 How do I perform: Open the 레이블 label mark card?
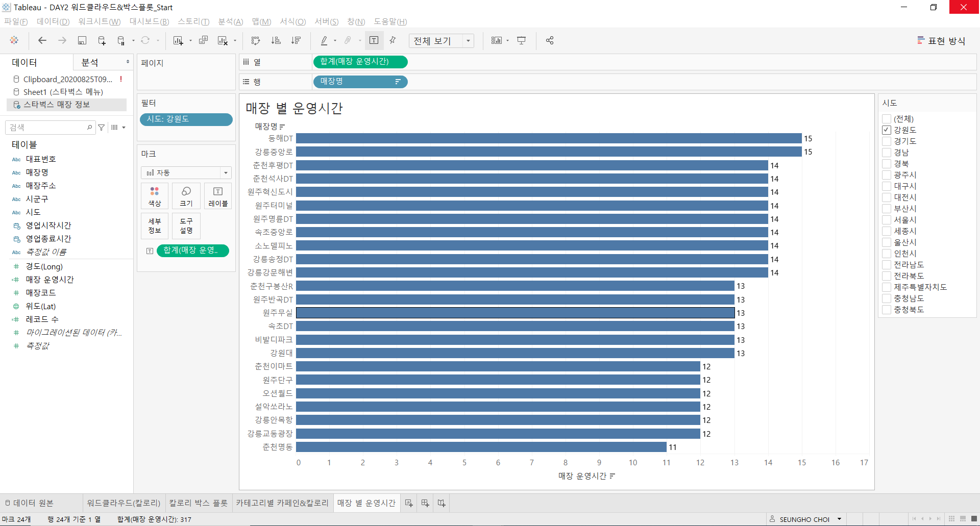(x=218, y=196)
